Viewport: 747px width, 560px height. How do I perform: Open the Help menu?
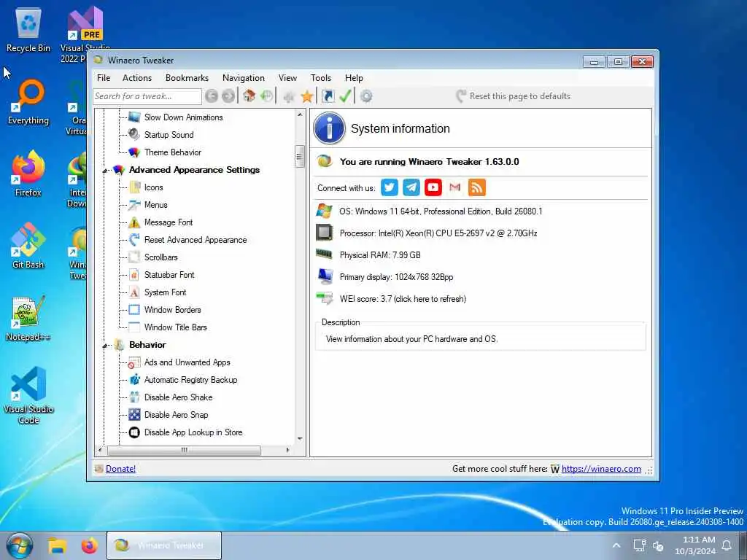point(354,77)
